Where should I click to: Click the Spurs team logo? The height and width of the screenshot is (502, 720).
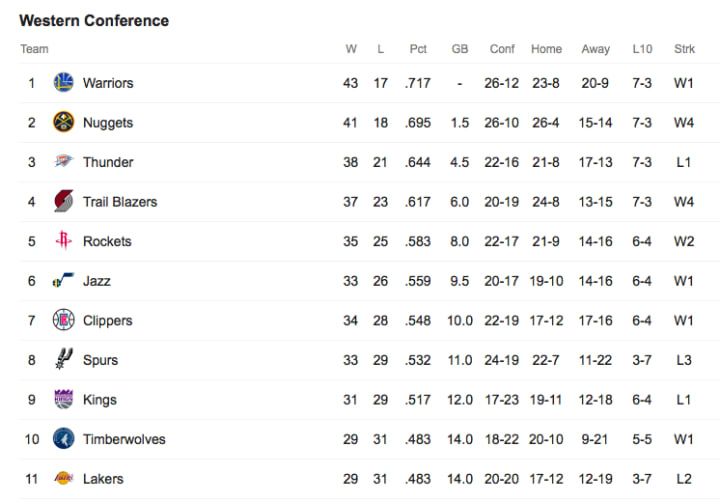pos(64,360)
